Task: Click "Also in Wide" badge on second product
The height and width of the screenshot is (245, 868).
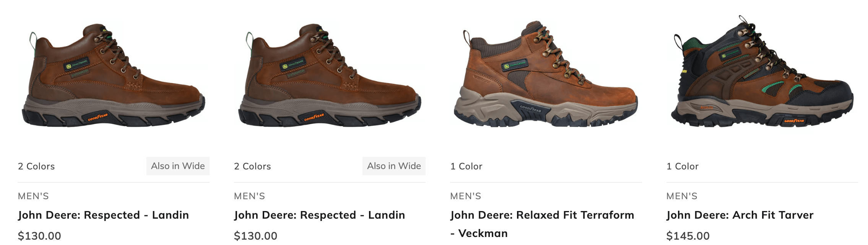Action: coord(394,166)
